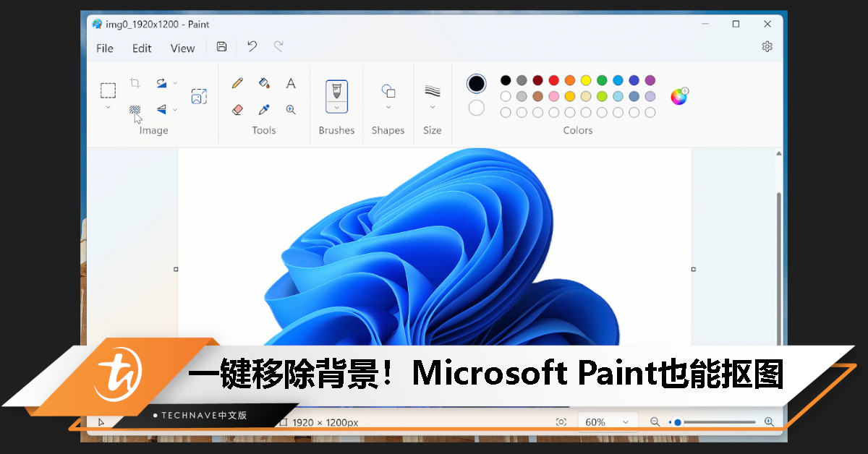The height and width of the screenshot is (454, 868).
Task: Select the Fill bucket tool
Action: point(264,83)
